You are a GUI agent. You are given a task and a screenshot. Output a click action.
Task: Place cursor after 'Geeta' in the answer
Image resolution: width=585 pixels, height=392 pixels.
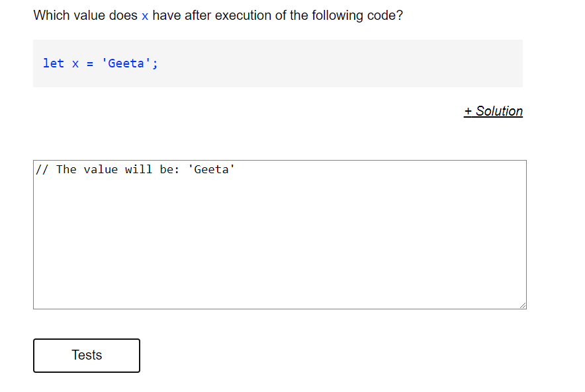pos(236,169)
